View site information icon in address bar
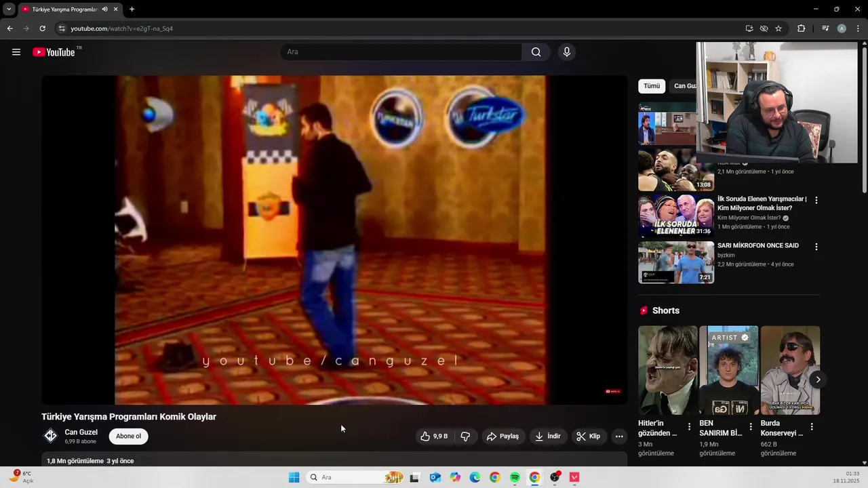Viewport: 868px width, 488px height. click(62, 28)
